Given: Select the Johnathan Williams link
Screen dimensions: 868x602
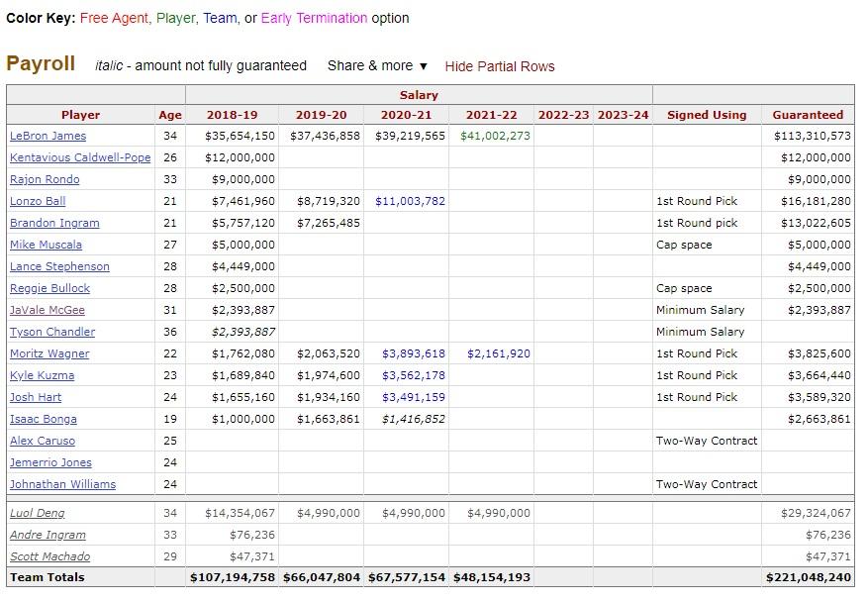Looking at the screenshot, I should tap(63, 484).
